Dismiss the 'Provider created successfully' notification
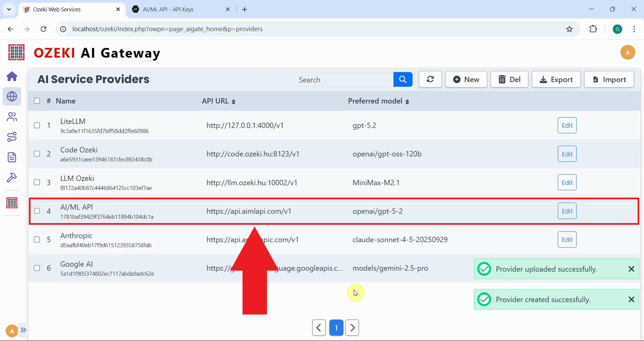 [631, 299]
